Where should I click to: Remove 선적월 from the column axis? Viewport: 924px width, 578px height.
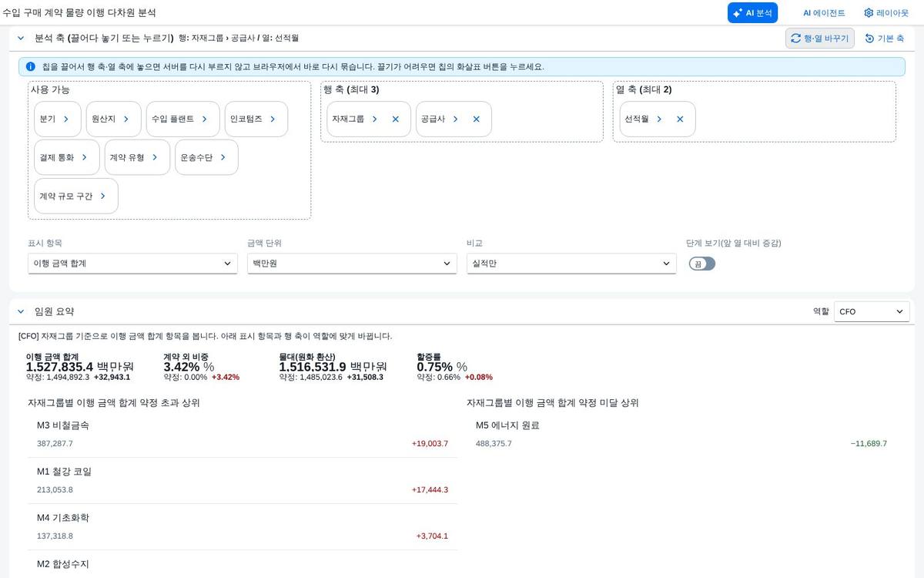click(680, 119)
